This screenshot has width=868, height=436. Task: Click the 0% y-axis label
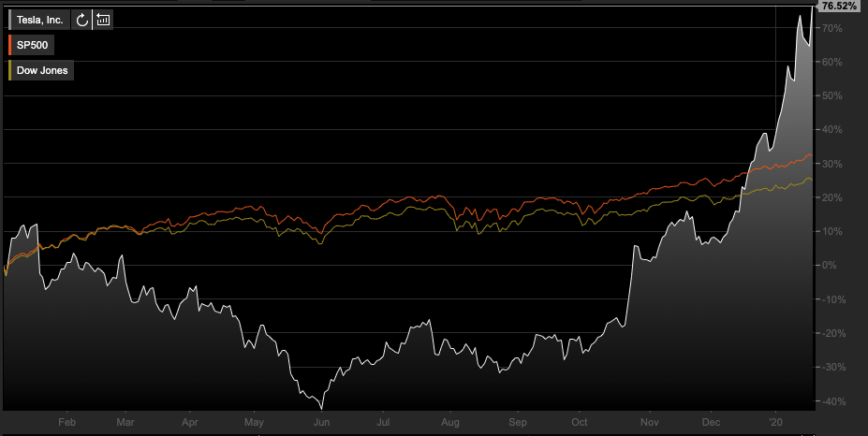click(830, 265)
